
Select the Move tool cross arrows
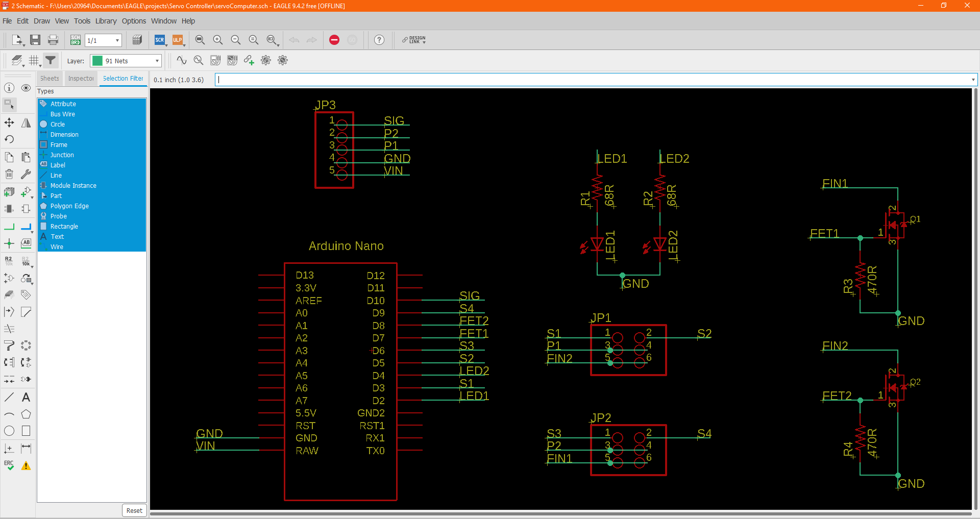tap(9, 122)
